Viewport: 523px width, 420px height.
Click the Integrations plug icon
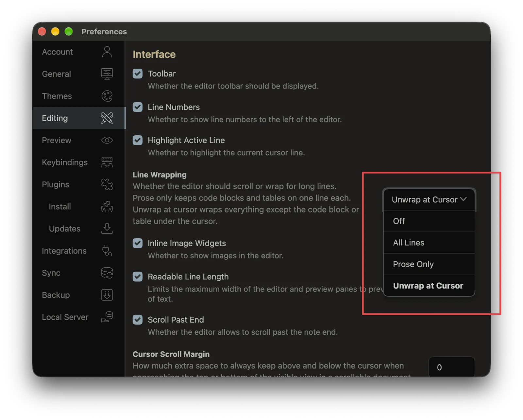[x=107, y=251]
